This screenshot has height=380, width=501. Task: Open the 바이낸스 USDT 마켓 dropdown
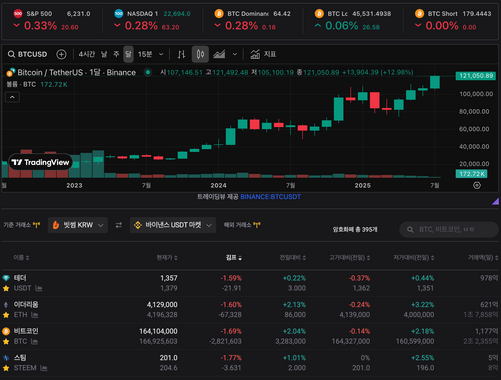click(x=173, y=225)
